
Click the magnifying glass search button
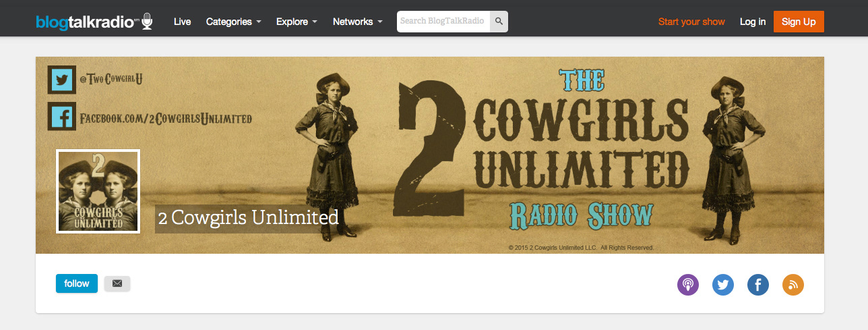click(x=499, y=22)
